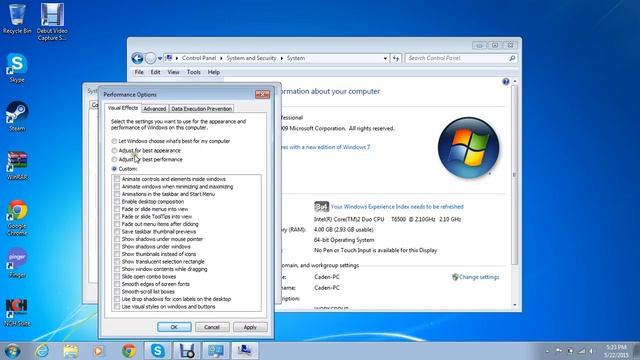640x360 pixels.
Task: Open the Help menu
Action: [x=213, y=72]
